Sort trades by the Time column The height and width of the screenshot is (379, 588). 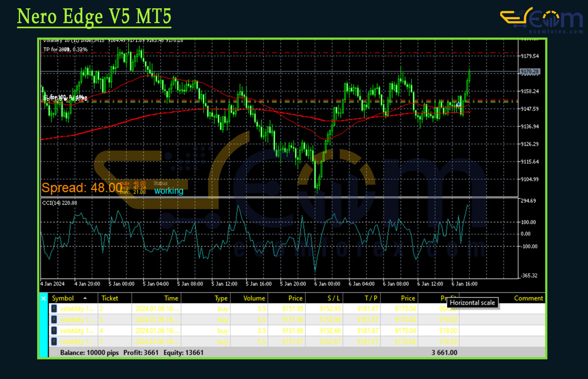(171, 298)
